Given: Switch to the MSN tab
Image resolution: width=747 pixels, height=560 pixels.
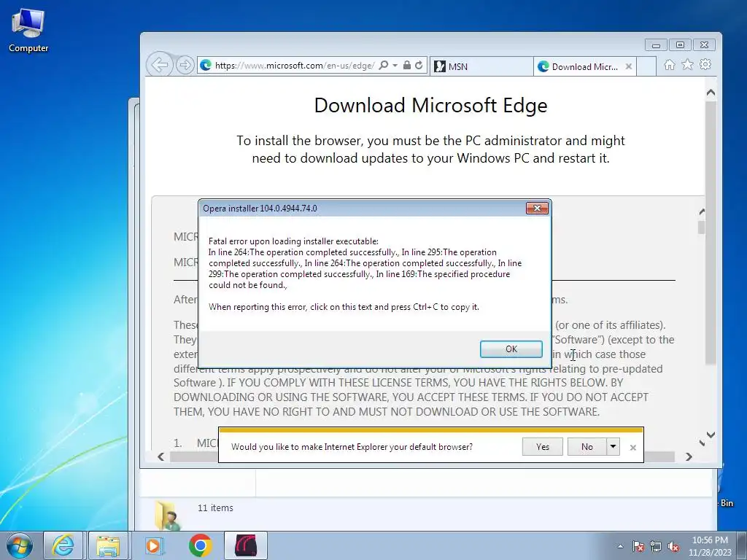Looking at the screenshot, I should 481,66.
